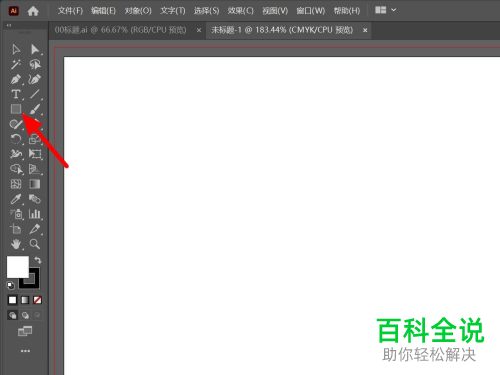Image resolution: width=500 pixels, height=375 pixels.
Task: Select the Free Transform tool
Action: point(35,154)
